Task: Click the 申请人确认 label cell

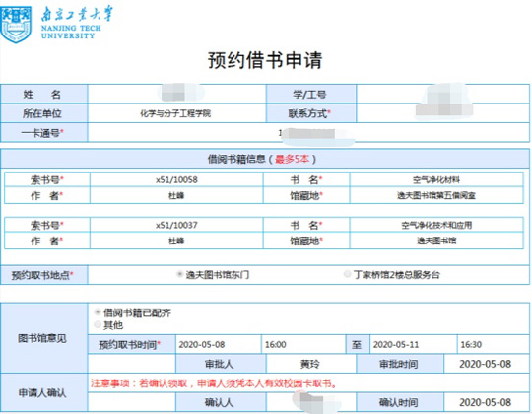Action: (43, 392)
